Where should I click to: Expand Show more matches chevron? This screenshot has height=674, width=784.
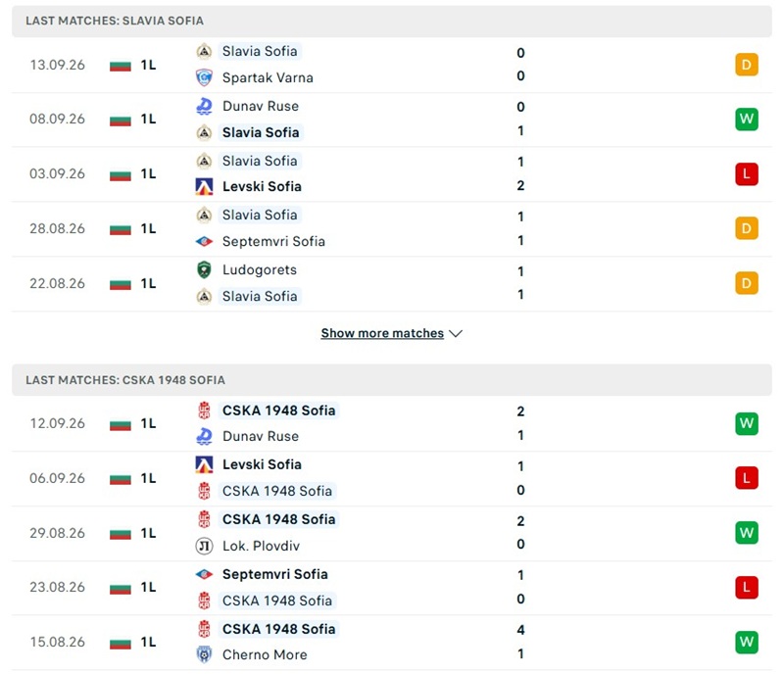pos(456,333)
